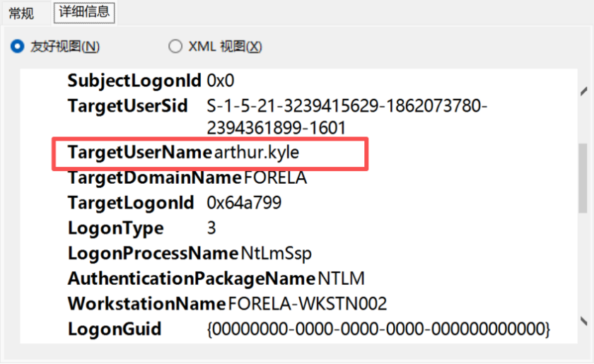Click the vertical scrollbar thumb
Image resolution: width=594 pixels, height=364 pixels.
tap(583, 170)
